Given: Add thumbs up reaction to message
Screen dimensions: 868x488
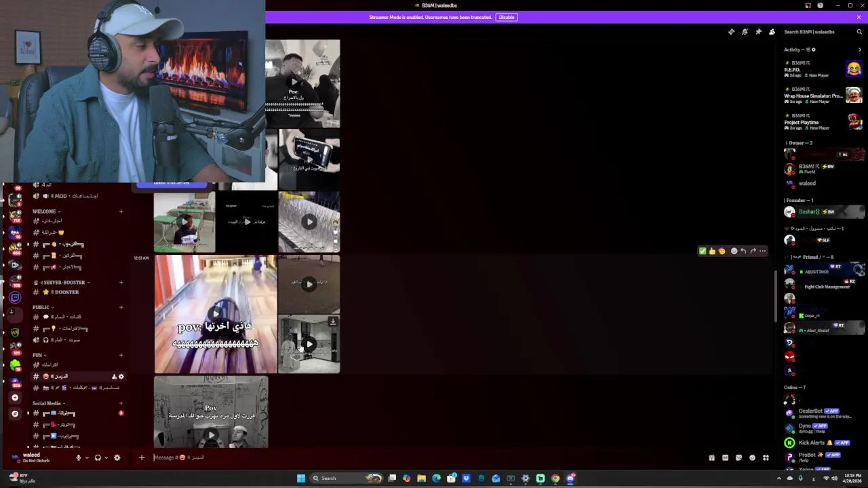Looking at the screenshot, I should [x=712, y=251].
